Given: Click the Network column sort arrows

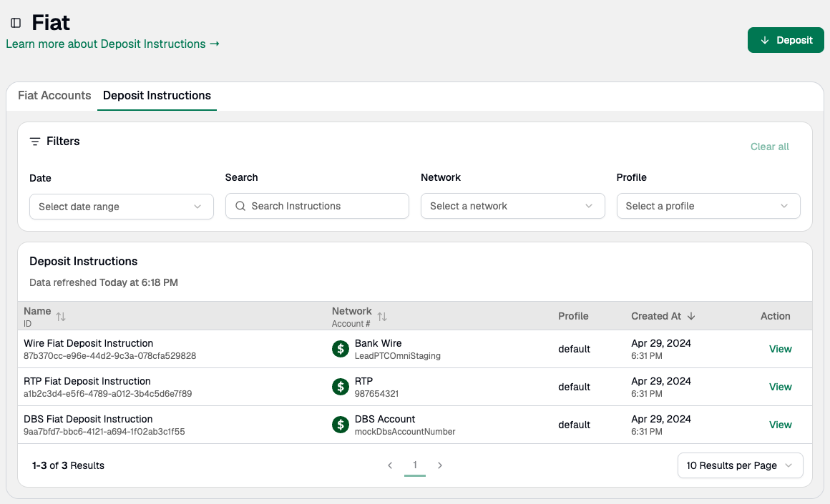Looking at the screenshot, I should 382,316.
